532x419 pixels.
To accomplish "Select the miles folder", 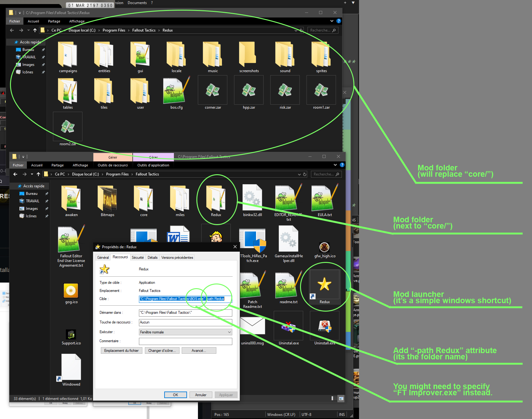I will (180, 201).
